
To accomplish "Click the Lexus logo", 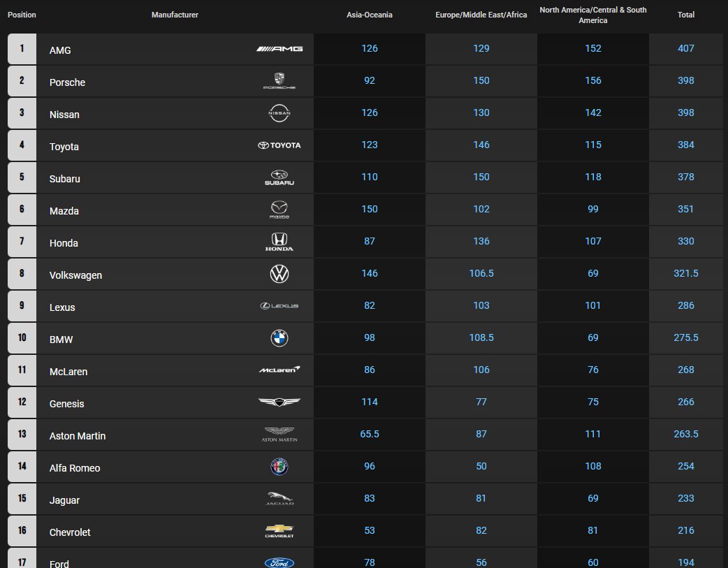I will coord(279,305).
